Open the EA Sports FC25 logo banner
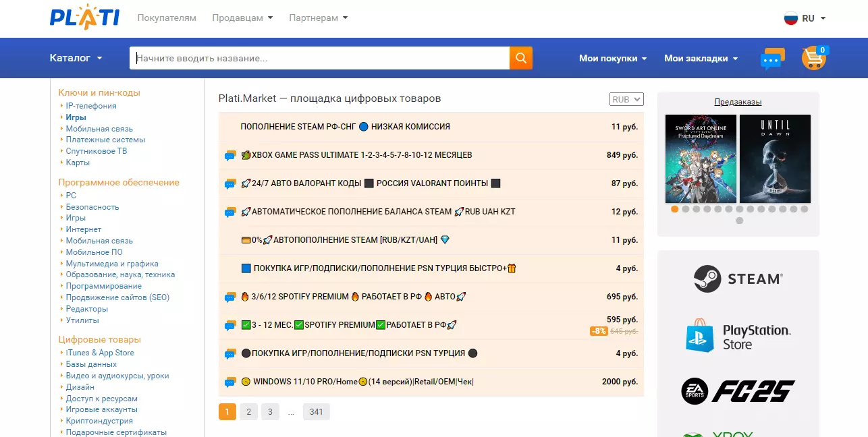 [738, 391]
